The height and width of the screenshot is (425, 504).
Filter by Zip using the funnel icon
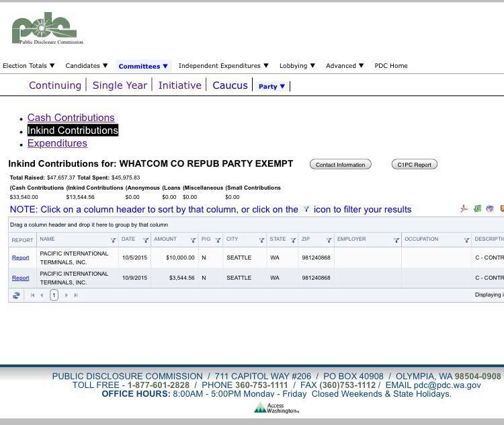(329, 240)
